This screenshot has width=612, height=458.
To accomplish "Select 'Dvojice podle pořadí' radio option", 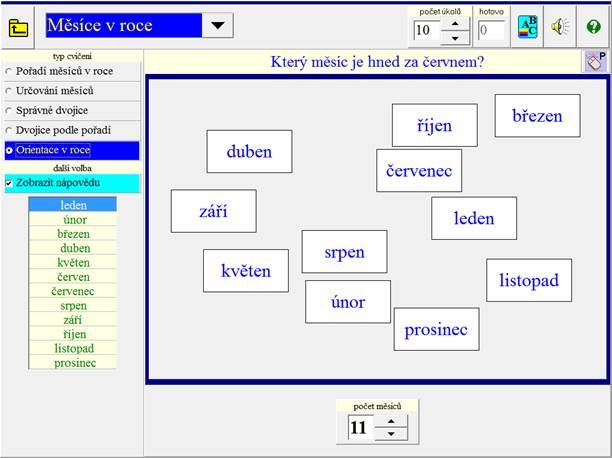I will pos(9,130).
